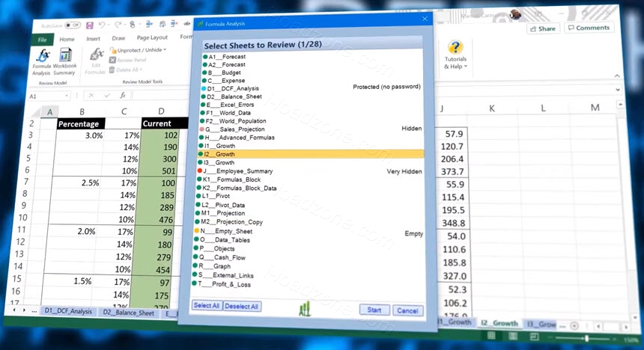Click the yellow Tutorials & Help question icon
Screen dimensions: 644x350
click(455, 47)
